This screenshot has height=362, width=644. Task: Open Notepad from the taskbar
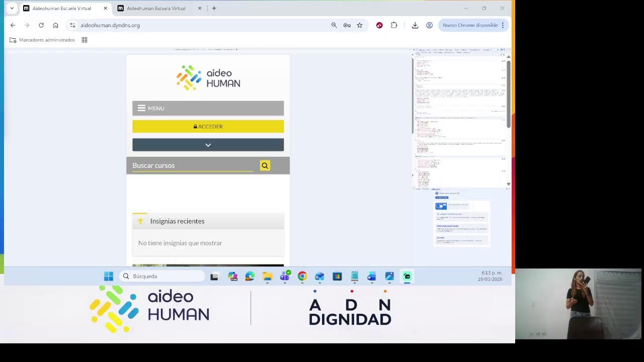click(355, 276)
